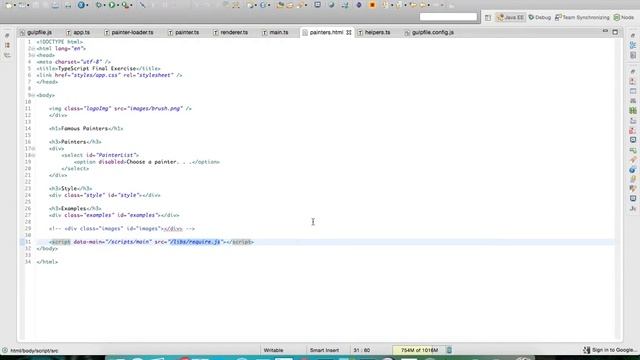Click line number 24 in the gutter

(28, 195)
